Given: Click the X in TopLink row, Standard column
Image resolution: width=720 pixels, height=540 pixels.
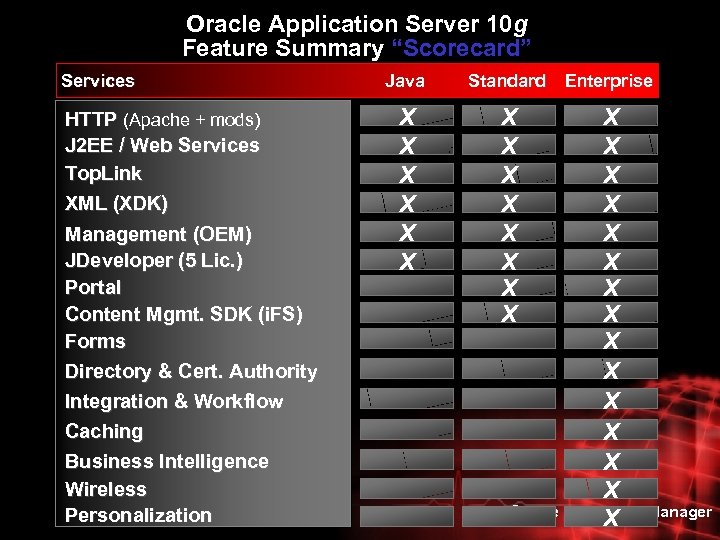Looking at the screenshot, I should click(509, 174).
